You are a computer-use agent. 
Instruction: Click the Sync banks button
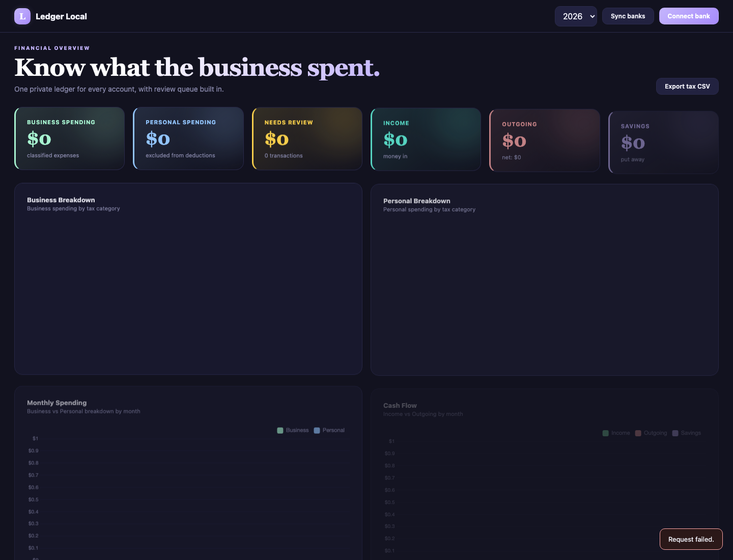coord(628,16)
